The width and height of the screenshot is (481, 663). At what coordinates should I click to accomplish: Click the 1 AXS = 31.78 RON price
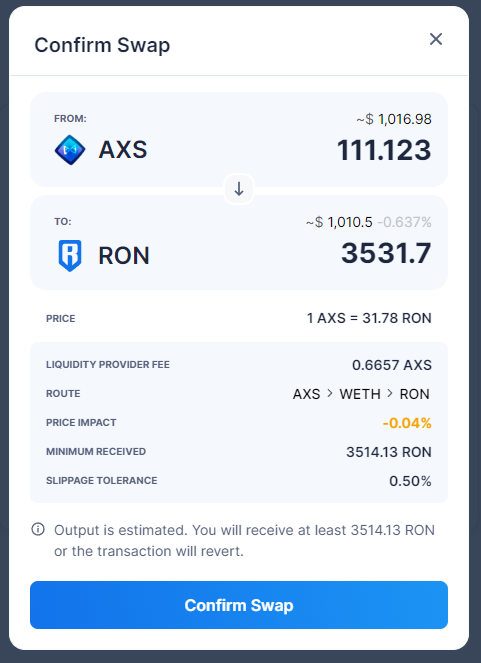(369, 318)
